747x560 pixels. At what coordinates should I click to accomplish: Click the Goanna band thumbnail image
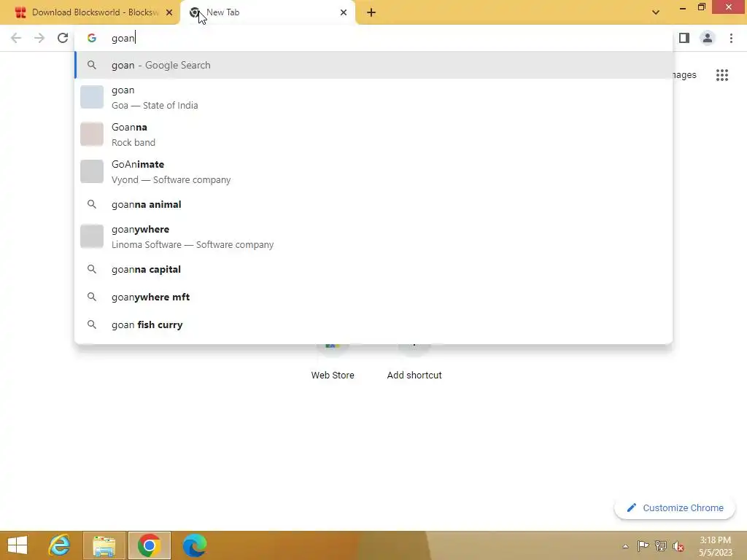pos(92,134)
